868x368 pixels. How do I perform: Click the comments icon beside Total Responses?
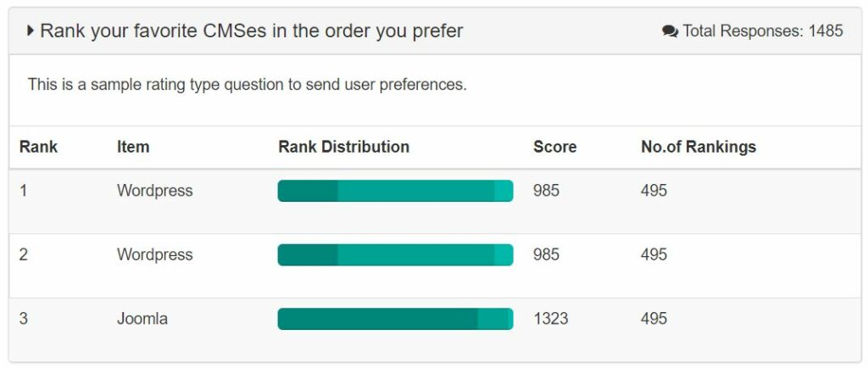[x=670, y=31]
